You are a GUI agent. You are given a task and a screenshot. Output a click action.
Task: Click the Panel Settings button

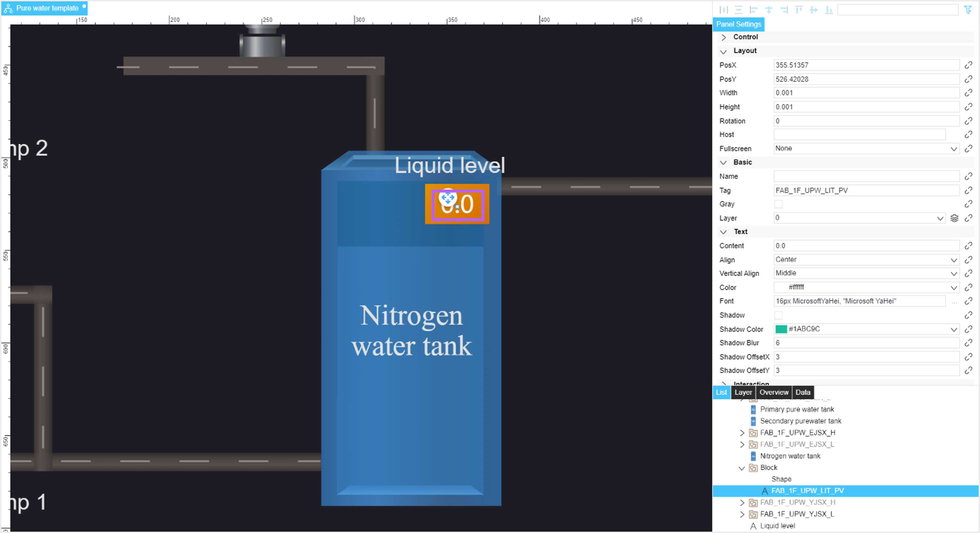738,24
